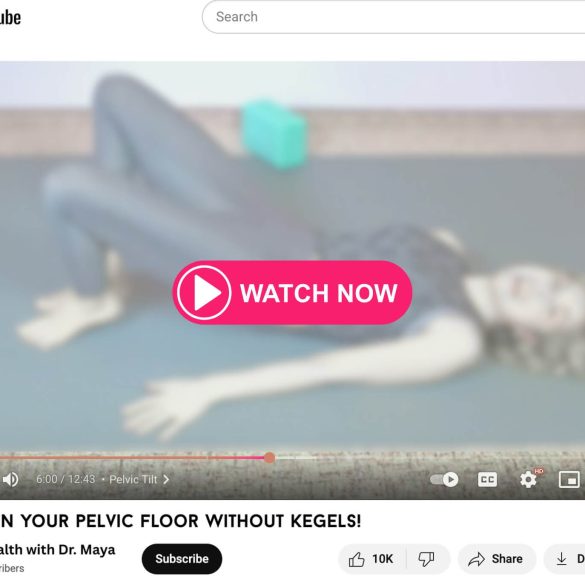Viewport: 585px width, 585px height.
Task: Click the pink WATCH NOW button
Action: [x=292, y=292]
